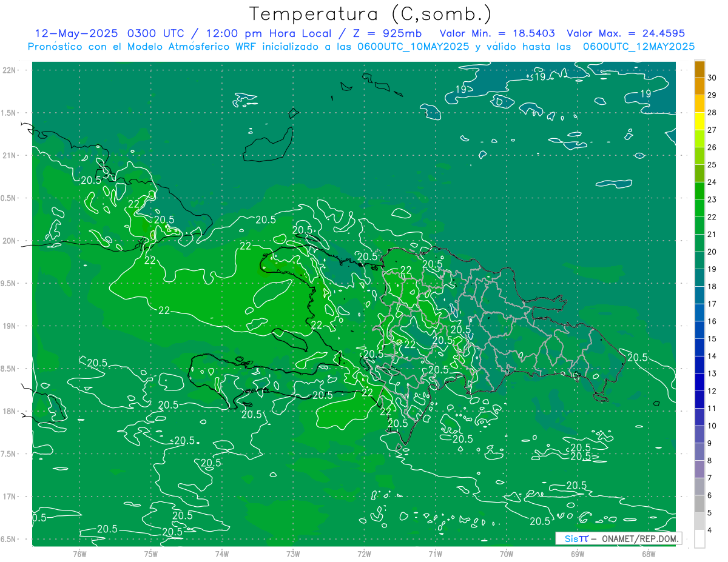The height and width of the screenshot is (562, 728).
Task: Click the gray swatch between 5 and 6
Action: pos(699,504)
